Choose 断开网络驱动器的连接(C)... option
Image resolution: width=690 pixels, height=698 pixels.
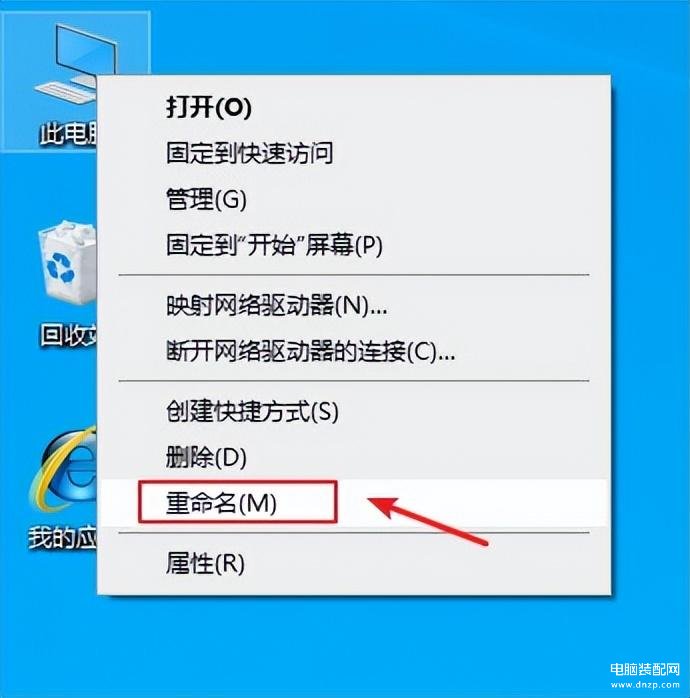[310, 352]
